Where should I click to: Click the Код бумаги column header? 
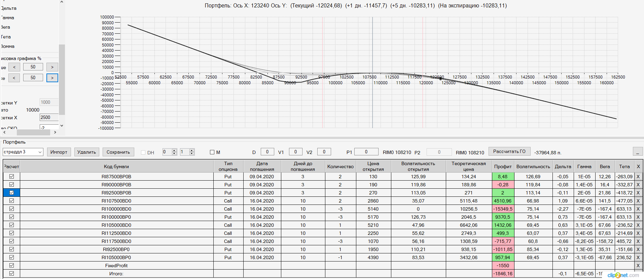point(116,166)
